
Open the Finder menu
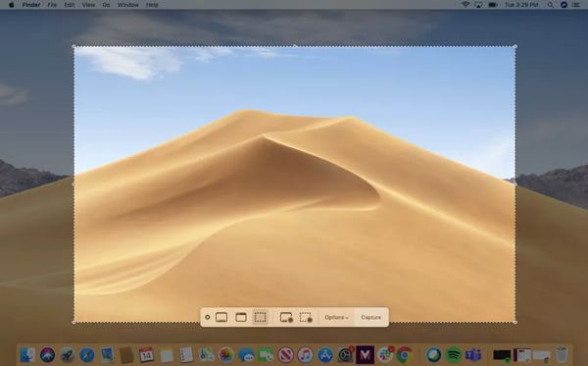(31, 5)
